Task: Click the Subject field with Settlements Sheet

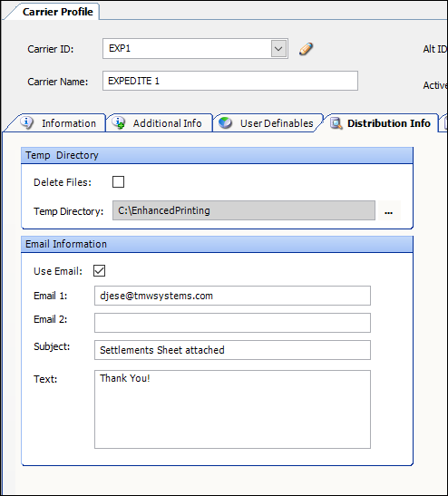Action: pos(232,350)
